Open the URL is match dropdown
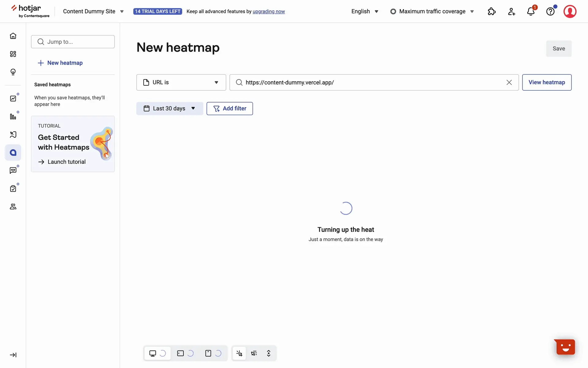The height and width of the screenshot is (368, 588). tap(181, 82)
